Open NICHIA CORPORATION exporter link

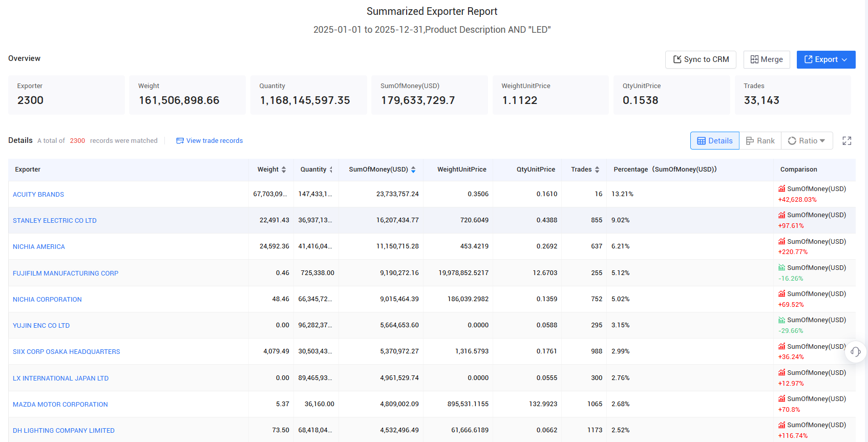coord(47,300)
